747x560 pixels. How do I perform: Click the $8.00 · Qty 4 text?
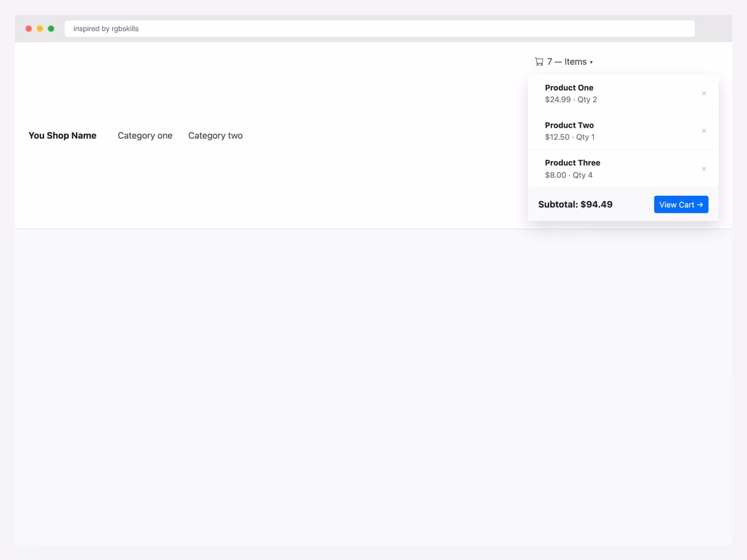point(568,175)
